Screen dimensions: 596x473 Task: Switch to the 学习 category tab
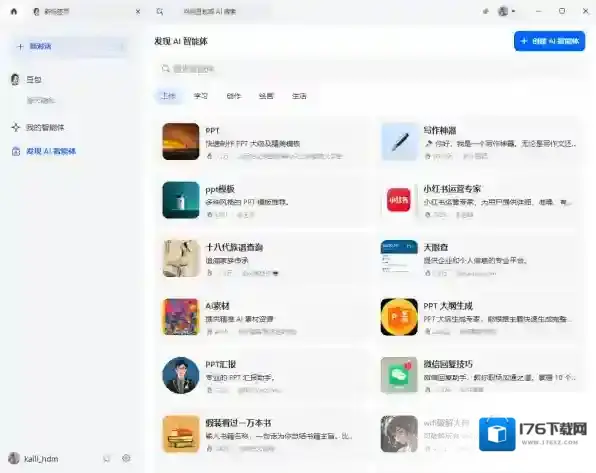(x=201, y=96)
